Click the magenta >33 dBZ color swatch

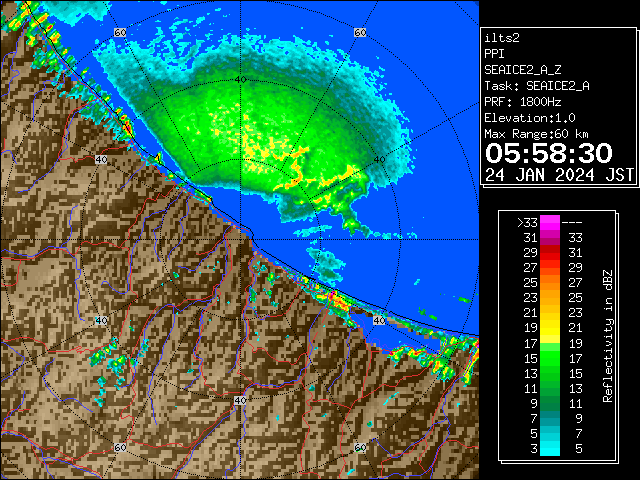pyautogui.click(x=550, y=223)
